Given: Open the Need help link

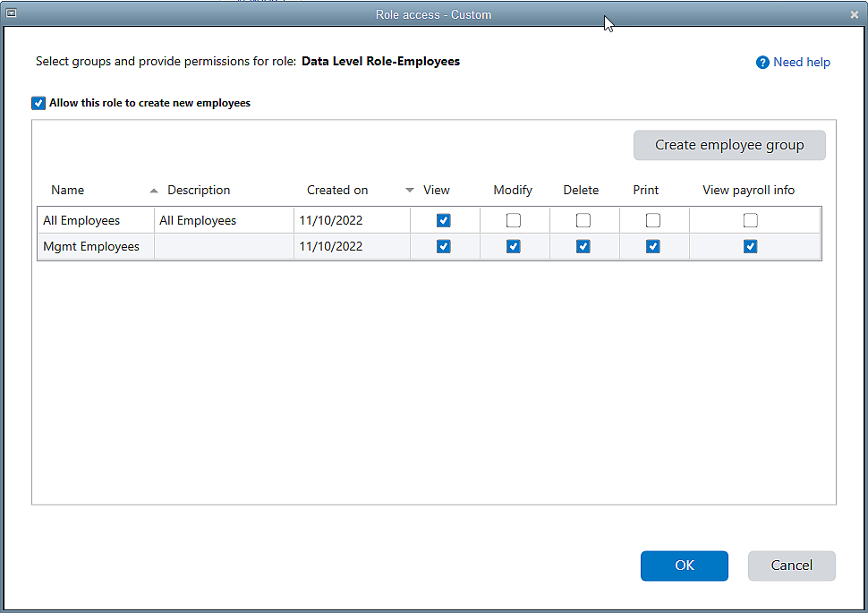Looking at the screenshot, I should coord(802,63).
